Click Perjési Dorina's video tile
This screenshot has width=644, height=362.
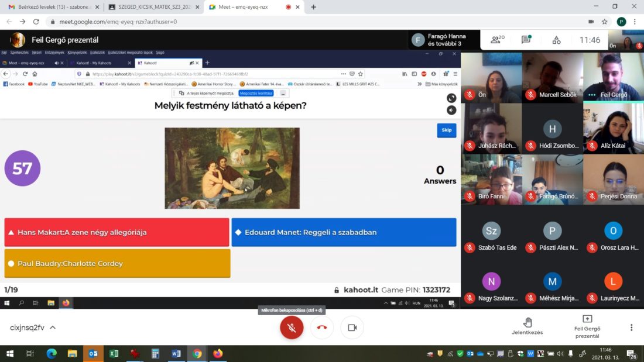pos(614,180)
